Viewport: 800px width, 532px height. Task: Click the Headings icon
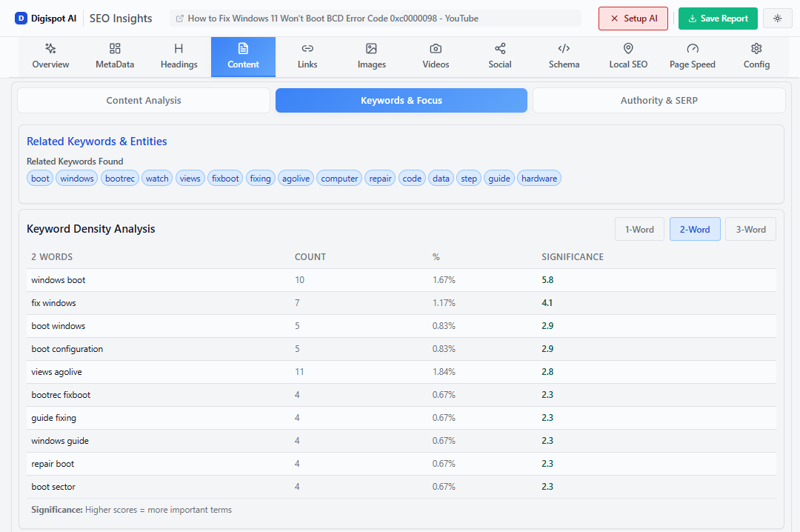coord(179,48)
